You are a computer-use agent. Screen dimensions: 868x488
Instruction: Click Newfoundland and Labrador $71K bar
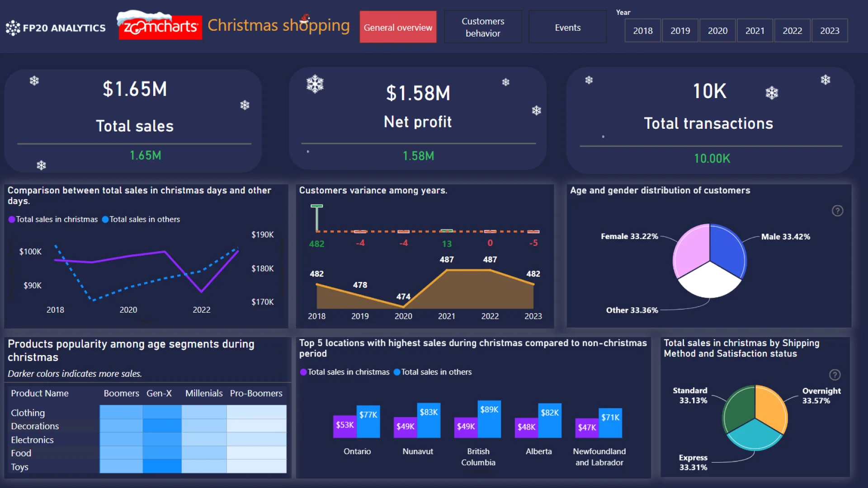610,423
